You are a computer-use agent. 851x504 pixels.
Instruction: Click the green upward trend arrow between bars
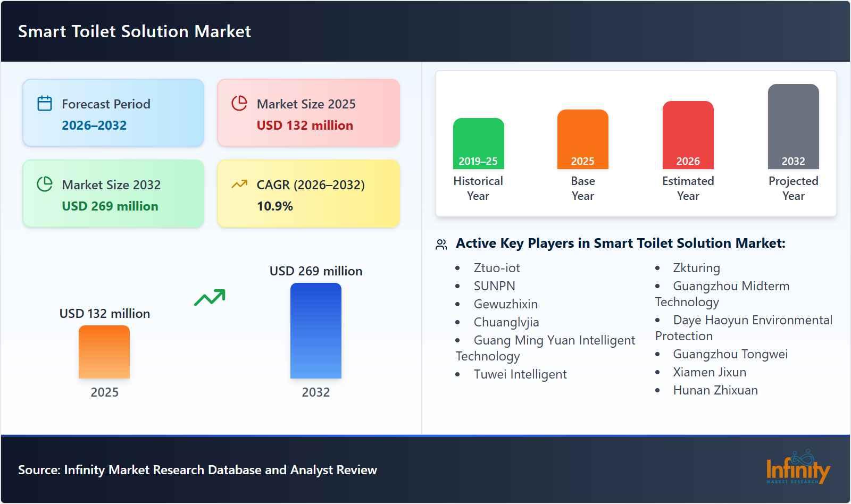click(210, 297)
